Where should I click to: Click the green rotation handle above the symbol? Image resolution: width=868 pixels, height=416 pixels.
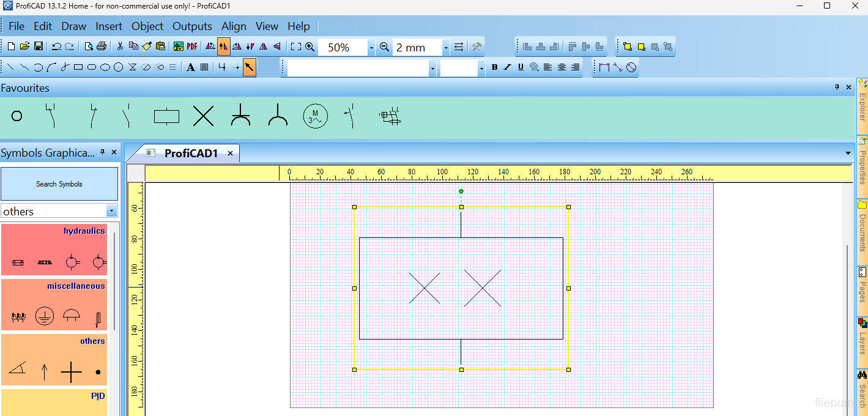click(461, 191)
